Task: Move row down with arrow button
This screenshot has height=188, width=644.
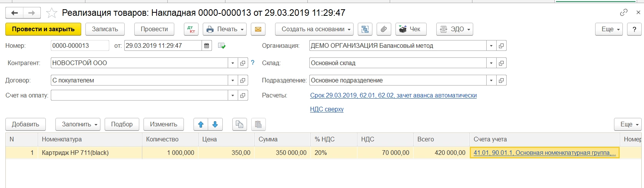Action: tap(215, 124)
